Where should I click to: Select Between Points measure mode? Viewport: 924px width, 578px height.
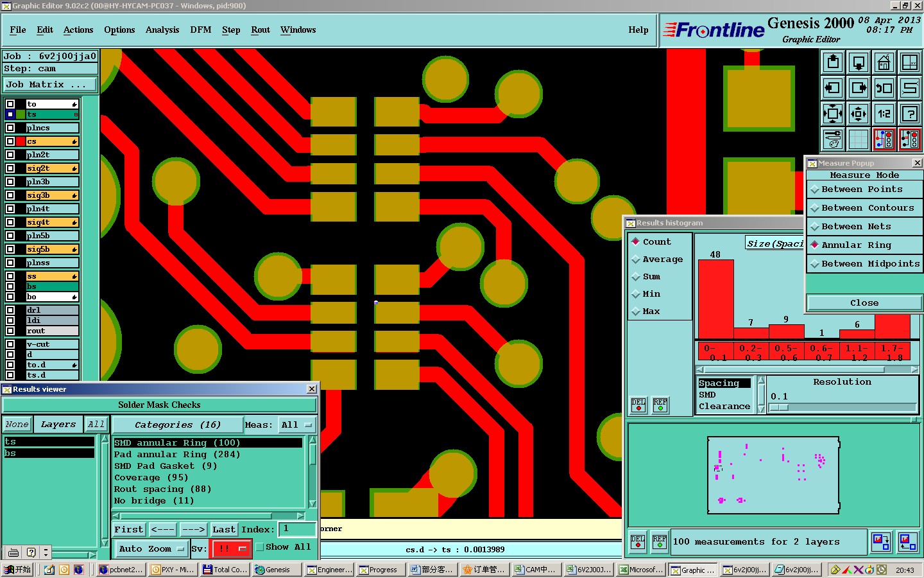pyautogui.click(x=864, y=189)
